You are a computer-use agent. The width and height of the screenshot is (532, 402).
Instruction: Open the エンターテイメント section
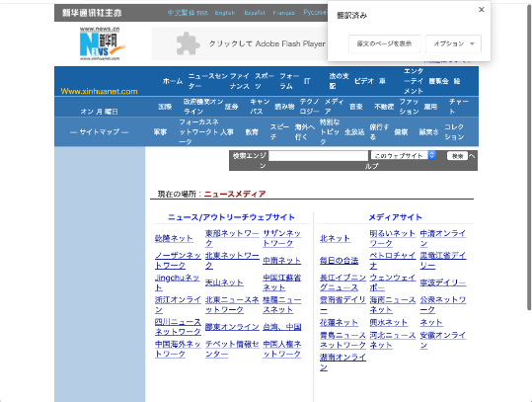click(414, 81)
